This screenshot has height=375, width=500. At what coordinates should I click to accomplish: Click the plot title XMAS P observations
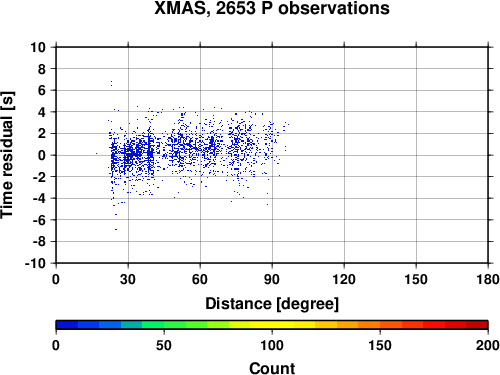pyautogui.click(x=272, y=8)
